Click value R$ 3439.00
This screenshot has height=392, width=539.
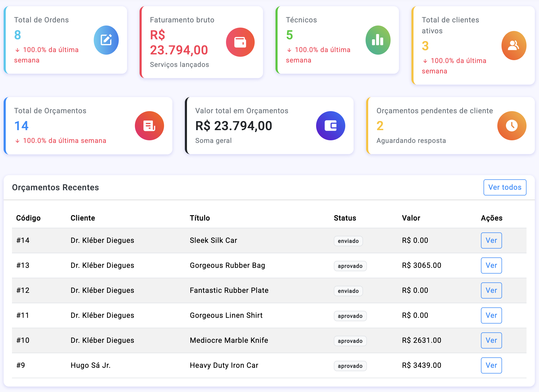422,365
